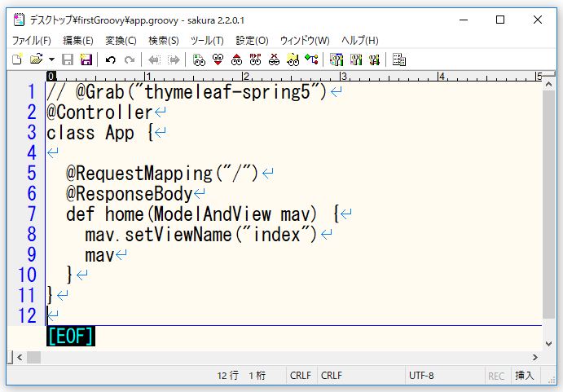This screenshot has width=563, height=392.
Task: Click the first CRLF status bar entry
Action: [301, 376]
